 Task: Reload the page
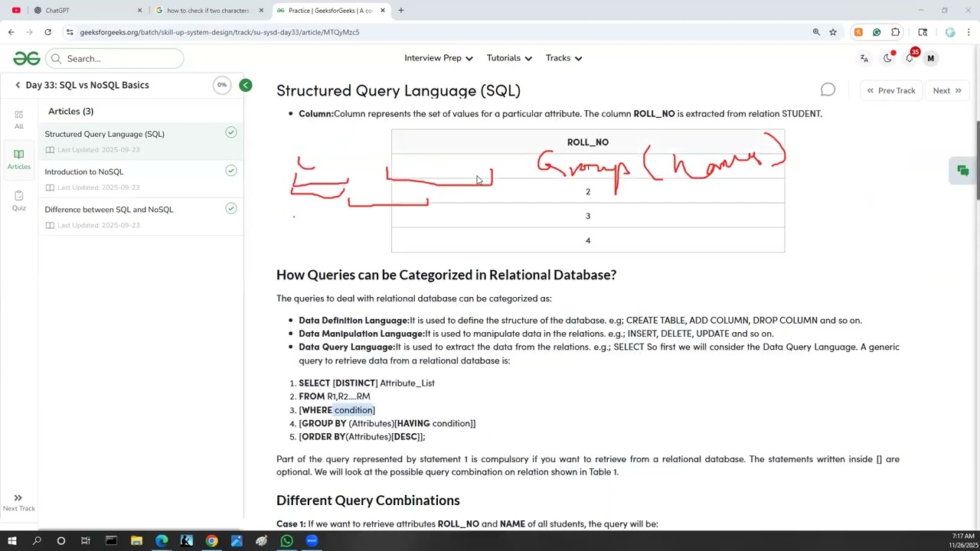pos(47,32)
